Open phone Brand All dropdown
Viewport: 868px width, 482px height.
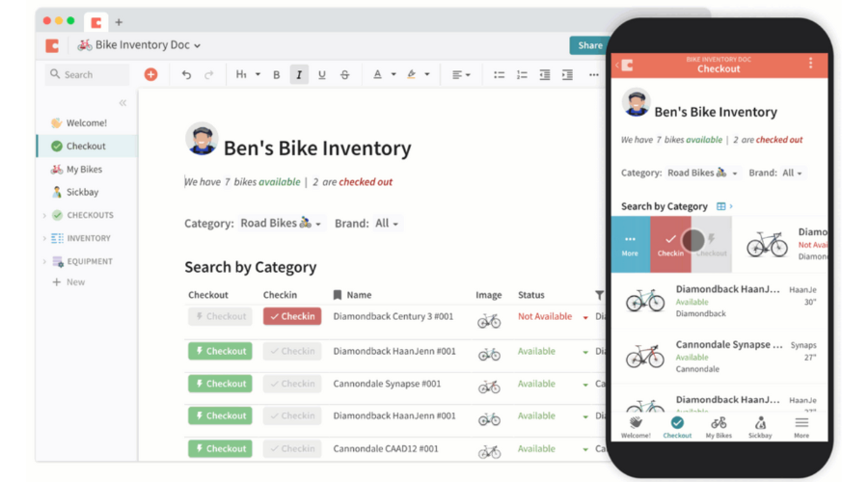[x=792, y=174]
